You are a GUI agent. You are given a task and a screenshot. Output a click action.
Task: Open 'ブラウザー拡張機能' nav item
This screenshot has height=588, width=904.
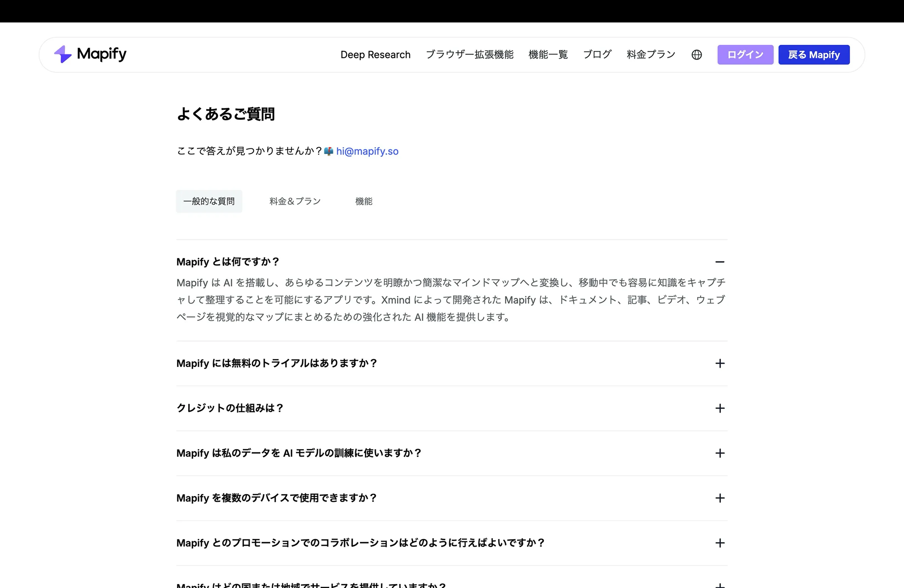470,55
